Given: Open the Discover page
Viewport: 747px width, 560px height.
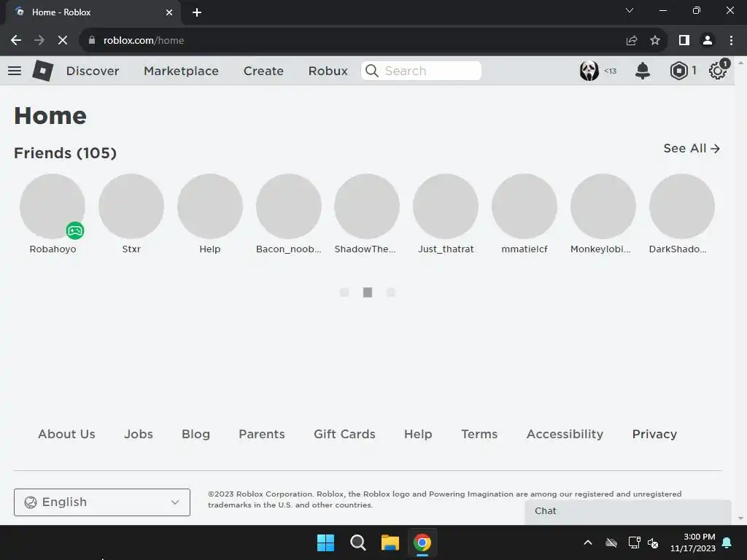Looking at the screenshot, I should [93, 71].
